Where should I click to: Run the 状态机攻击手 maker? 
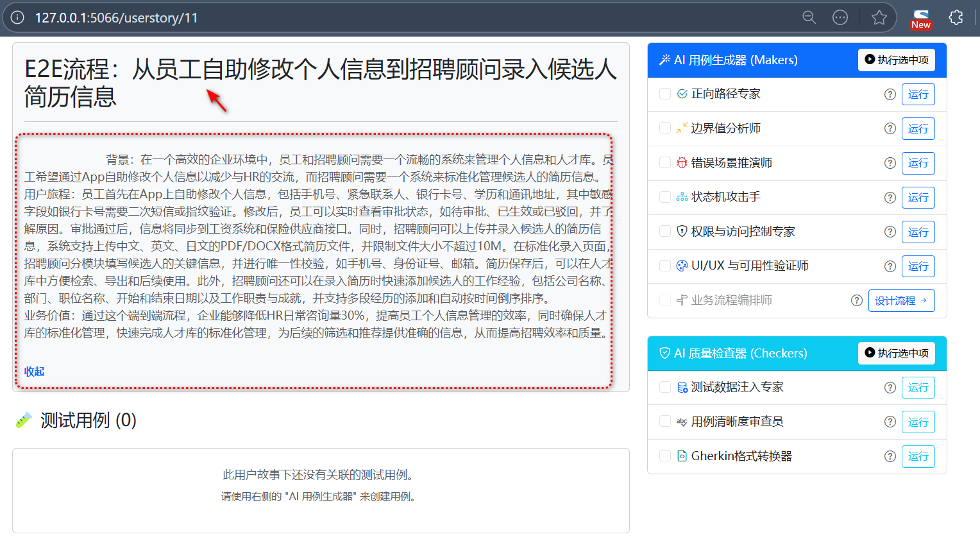918,198
